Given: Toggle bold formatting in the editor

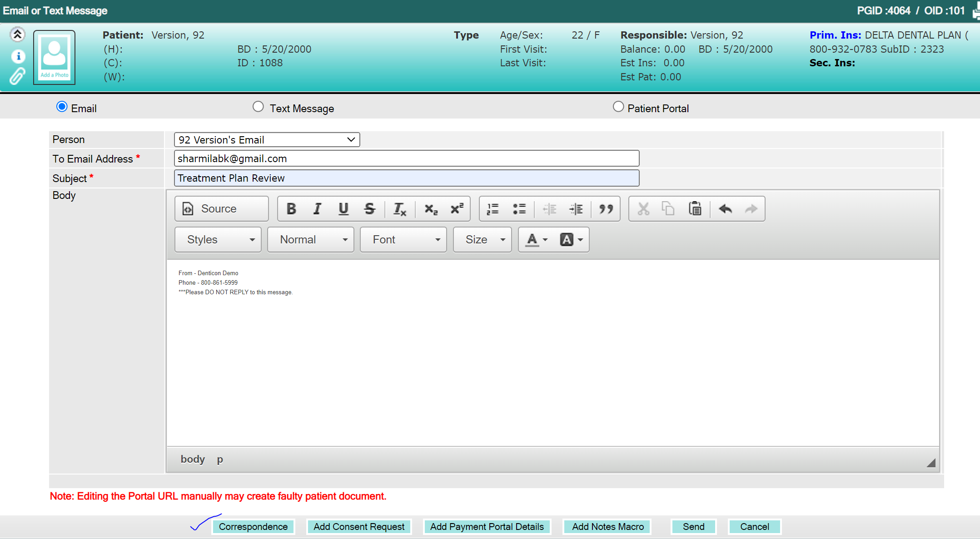Looking at the screenshot, I should (x=291, y=209).
